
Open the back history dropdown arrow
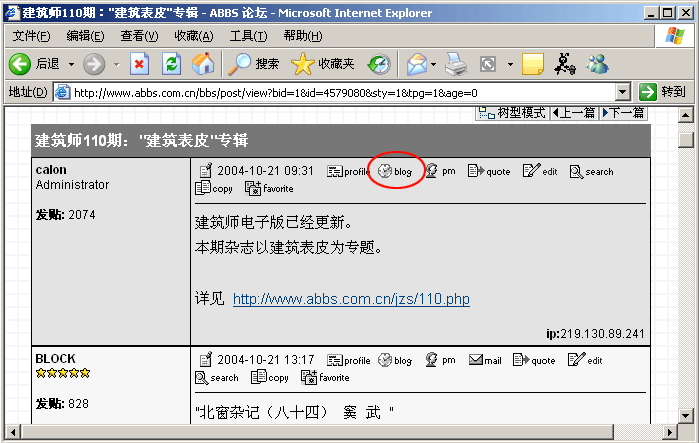point(71,65)
